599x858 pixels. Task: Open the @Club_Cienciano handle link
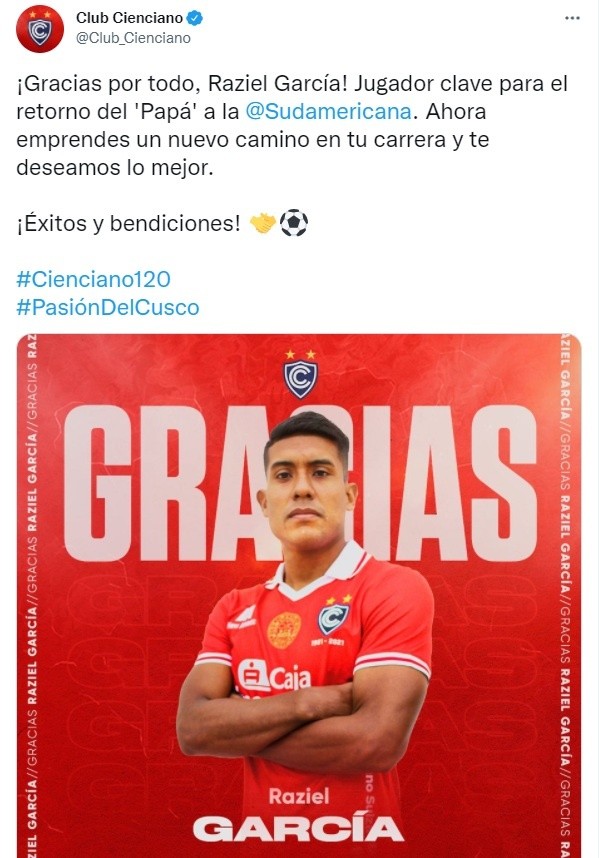coord(133,38)
